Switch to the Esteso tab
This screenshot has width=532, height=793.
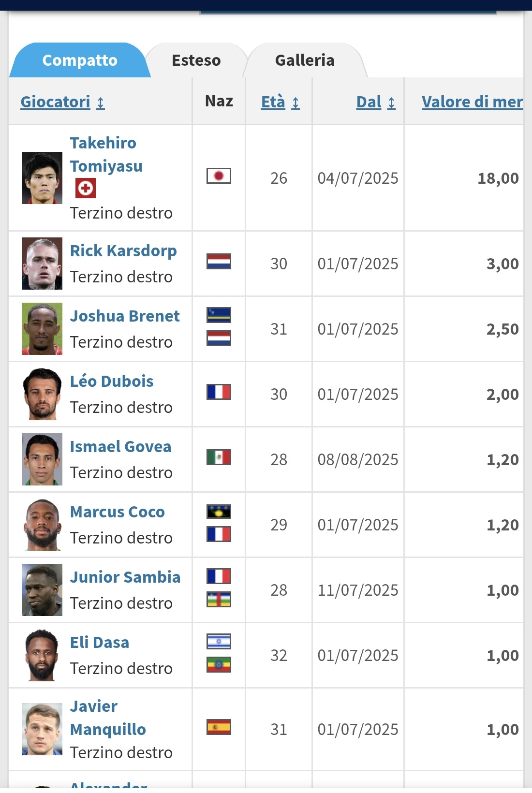[x=196, y=60]
